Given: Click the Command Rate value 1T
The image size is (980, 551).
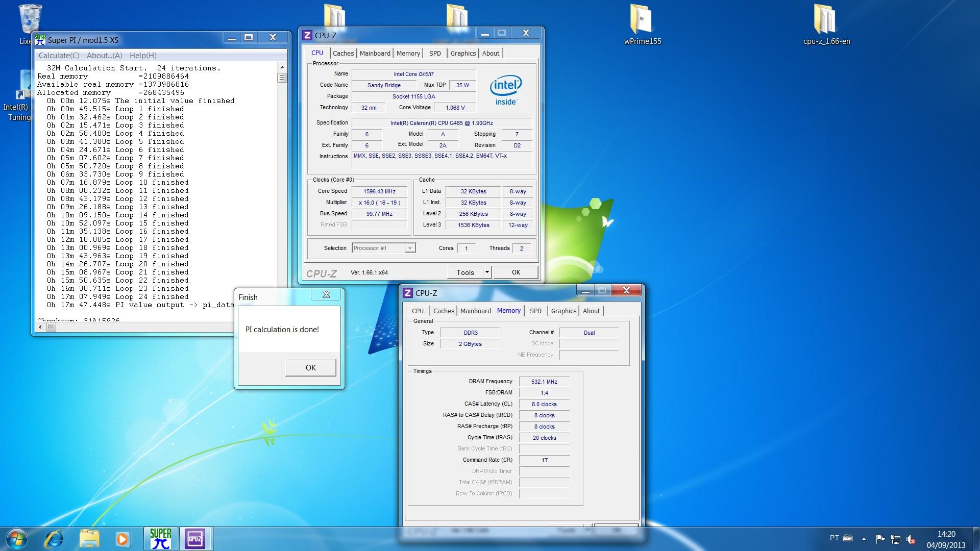Looking at the screenshot, I should pyautogui.click(x=544, y=460).
